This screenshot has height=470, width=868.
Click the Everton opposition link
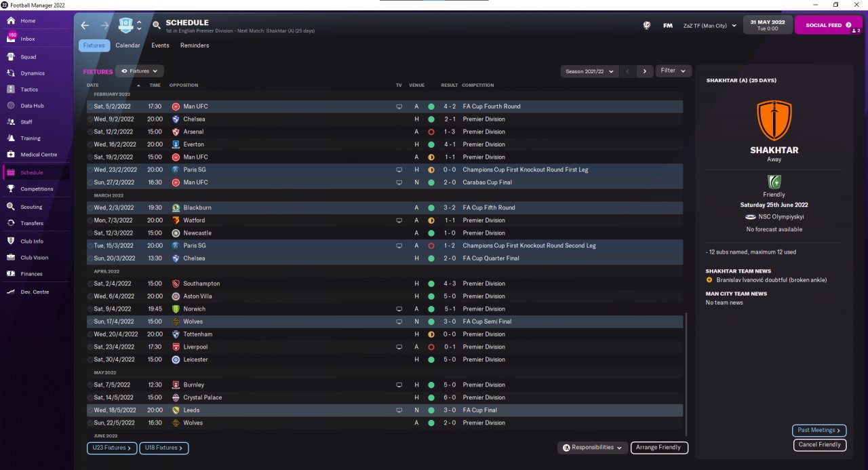point(193,144)
